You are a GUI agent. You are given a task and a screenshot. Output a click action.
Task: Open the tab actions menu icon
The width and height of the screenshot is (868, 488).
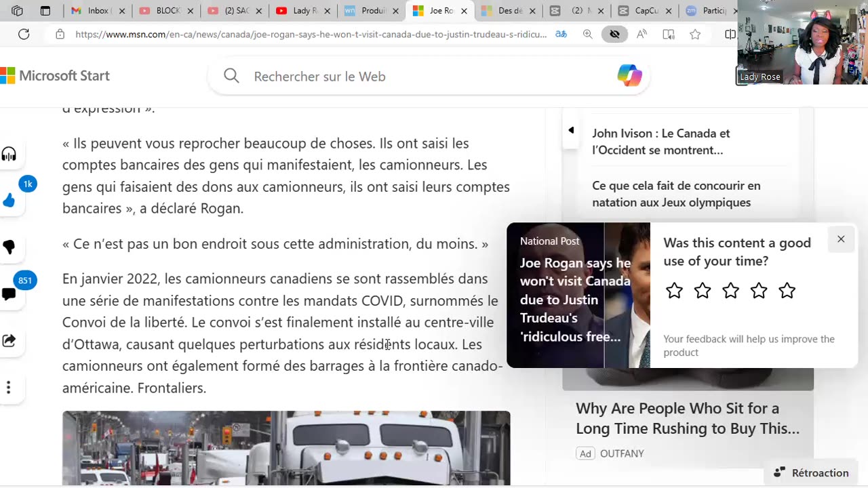[45, 11]
